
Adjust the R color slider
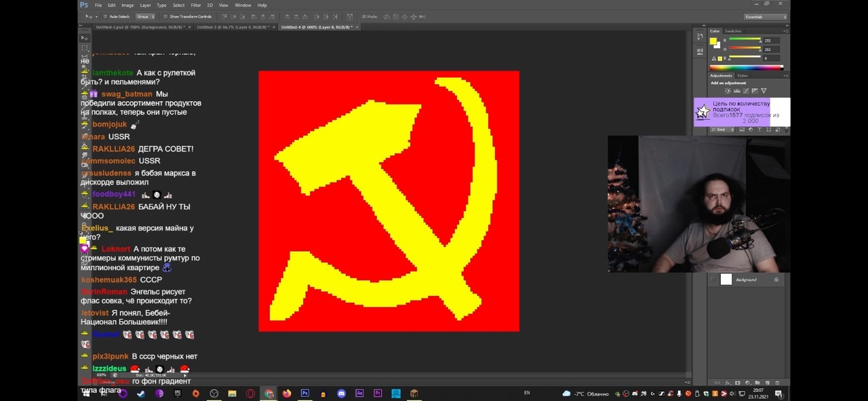click(x=745, y=40)
